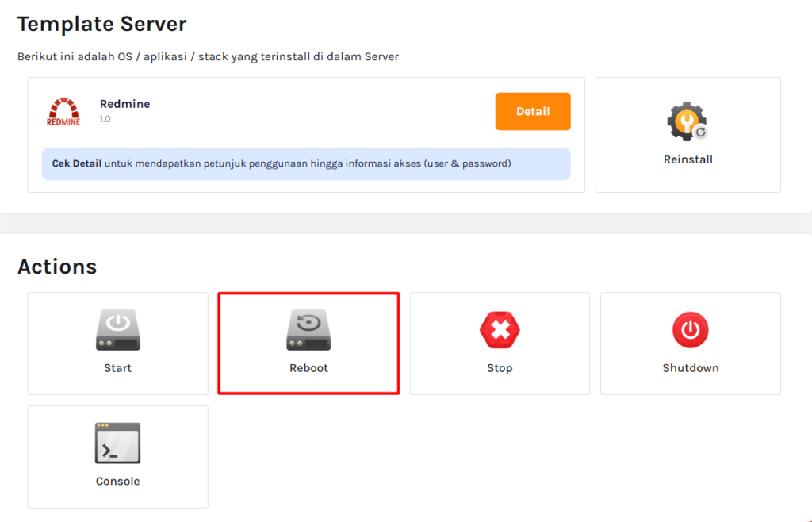Click the Reinstall gear icon
The height and width of the screenshot is (522, 812).
point(688,122)
